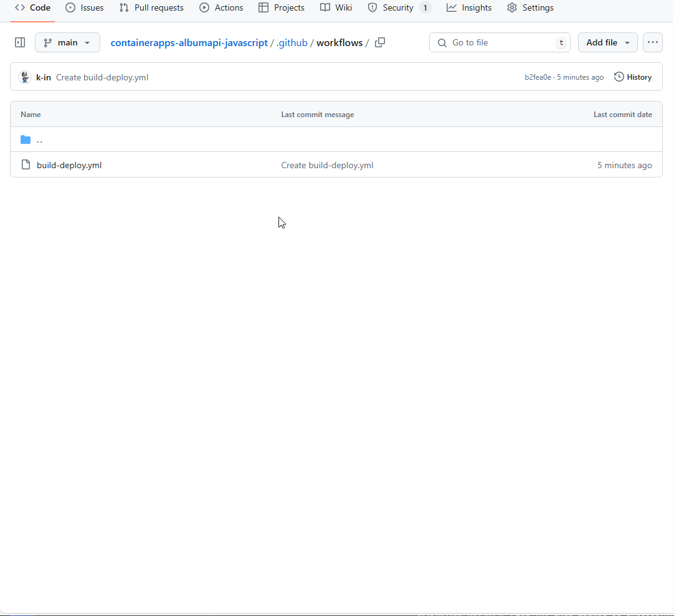Go to the Actions tab

click(x=221, y=8)
